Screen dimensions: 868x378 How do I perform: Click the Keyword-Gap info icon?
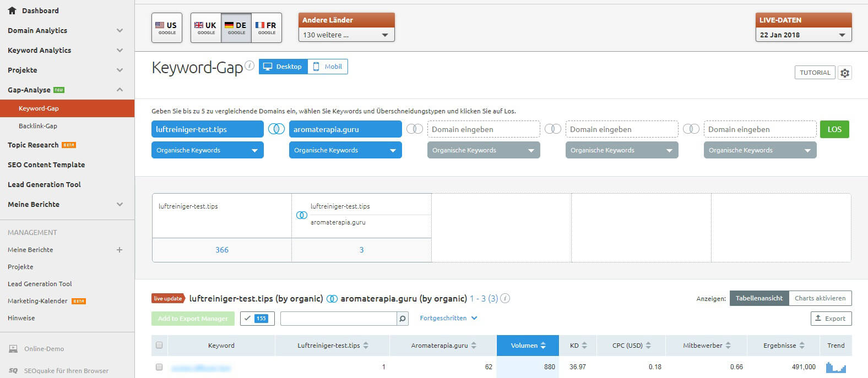[249, 66]
